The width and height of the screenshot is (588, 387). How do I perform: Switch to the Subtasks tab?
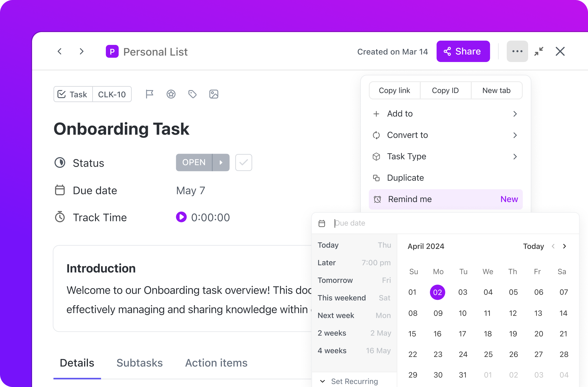(140, 363)
